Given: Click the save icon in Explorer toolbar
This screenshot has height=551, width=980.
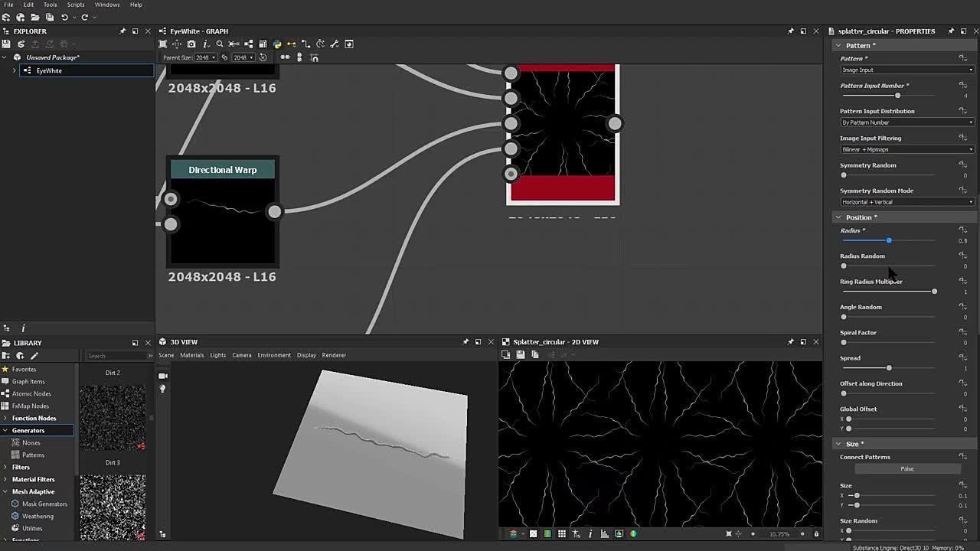Looking at the screenshot, I should click(6, 44).
